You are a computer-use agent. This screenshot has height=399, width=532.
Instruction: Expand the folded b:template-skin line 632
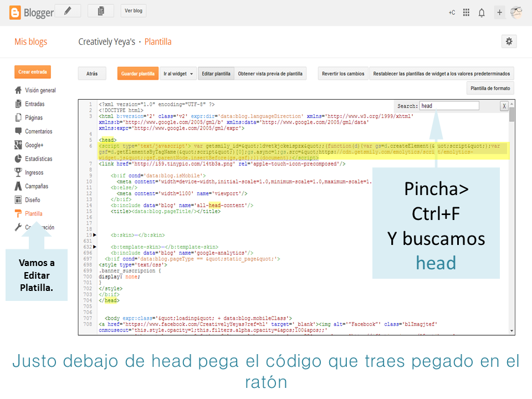click(95, 247)
